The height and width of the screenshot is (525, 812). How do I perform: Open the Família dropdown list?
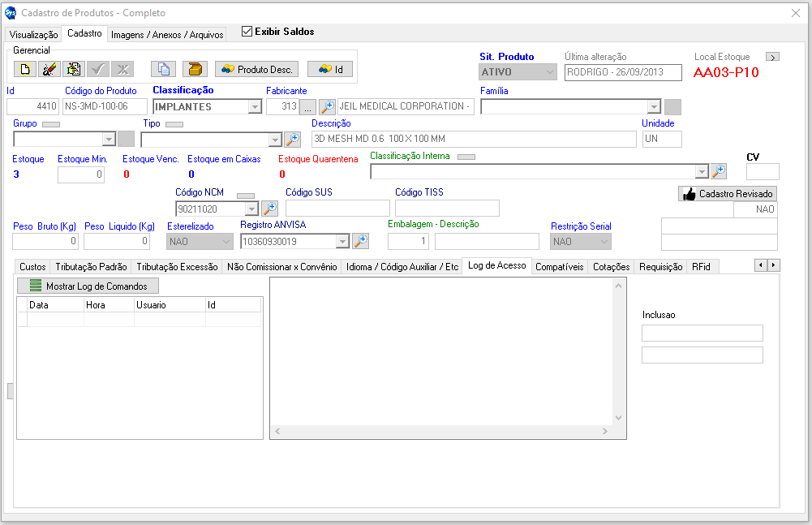click(x=654, y=107)
